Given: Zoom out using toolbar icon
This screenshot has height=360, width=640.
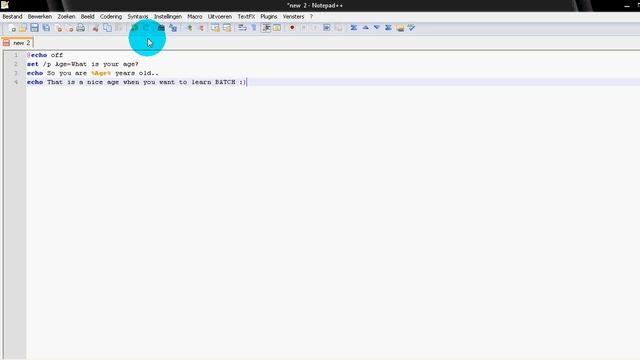Looking at the screenshot, I should coord(201,28).
